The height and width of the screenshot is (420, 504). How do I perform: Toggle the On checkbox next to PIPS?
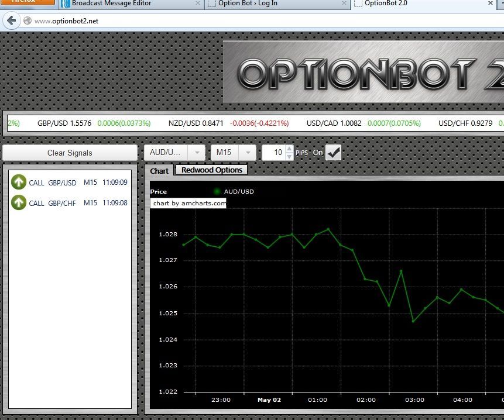point(333,153)
